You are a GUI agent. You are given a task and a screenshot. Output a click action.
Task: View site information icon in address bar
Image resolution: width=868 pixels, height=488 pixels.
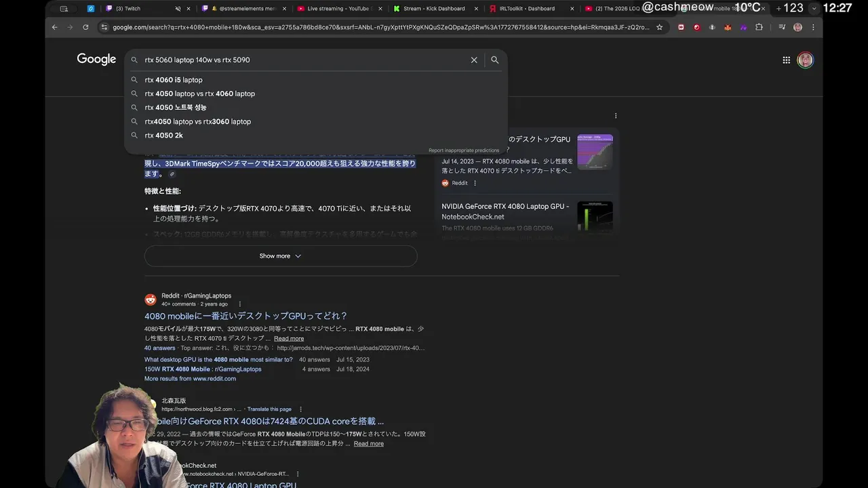point(104,27)
